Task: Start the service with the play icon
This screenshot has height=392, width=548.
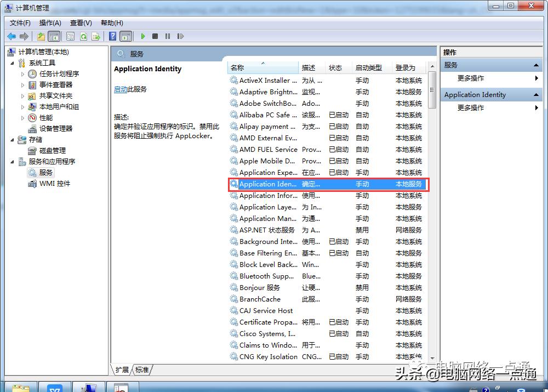Action: [142, 36]
